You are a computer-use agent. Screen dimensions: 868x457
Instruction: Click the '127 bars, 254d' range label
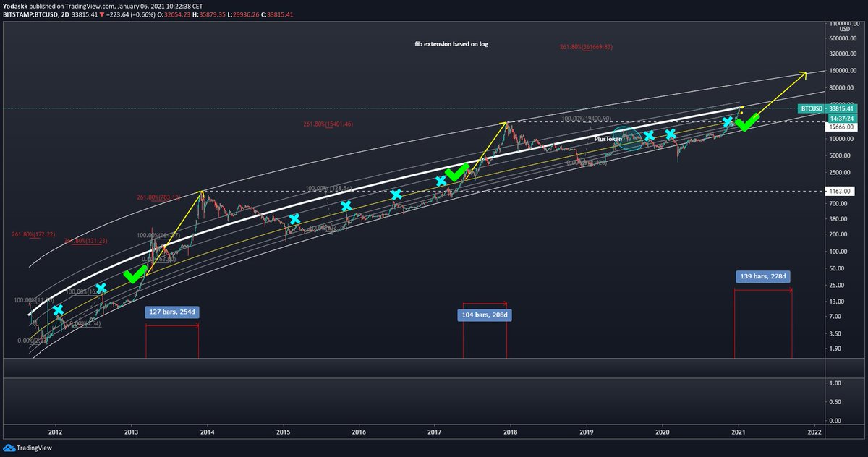[172, 313]
